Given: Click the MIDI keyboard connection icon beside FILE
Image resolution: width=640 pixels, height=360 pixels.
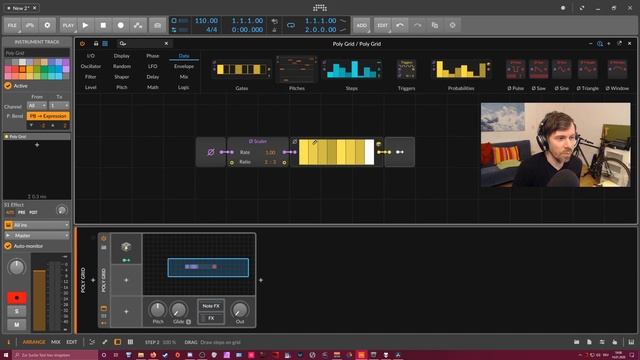Looking at the screenshot, I should 30,25.
